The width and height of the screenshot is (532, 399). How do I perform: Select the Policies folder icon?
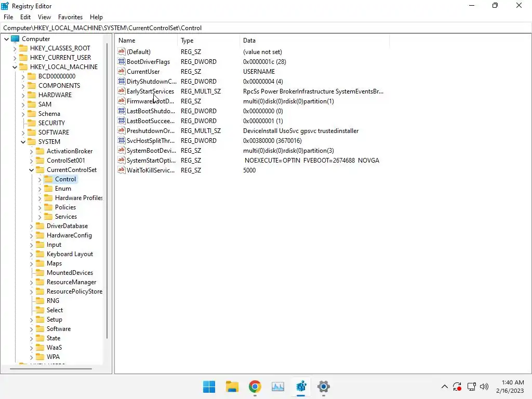point(48,207)
